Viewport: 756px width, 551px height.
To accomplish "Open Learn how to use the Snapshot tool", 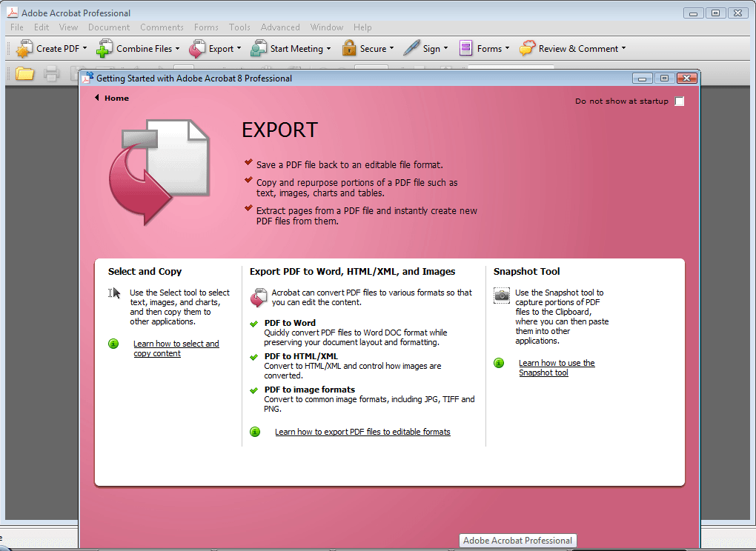I will click(x=557, y=367).
